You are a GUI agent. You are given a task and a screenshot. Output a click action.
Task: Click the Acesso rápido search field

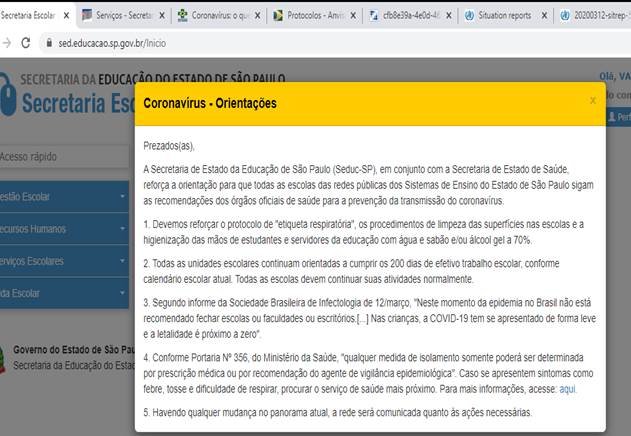(64, 157)
